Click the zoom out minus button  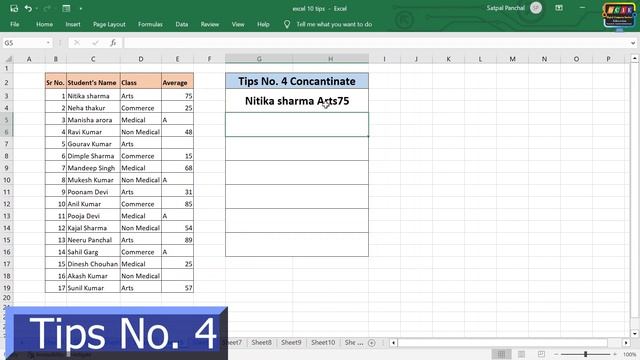(x=556, y=354)
